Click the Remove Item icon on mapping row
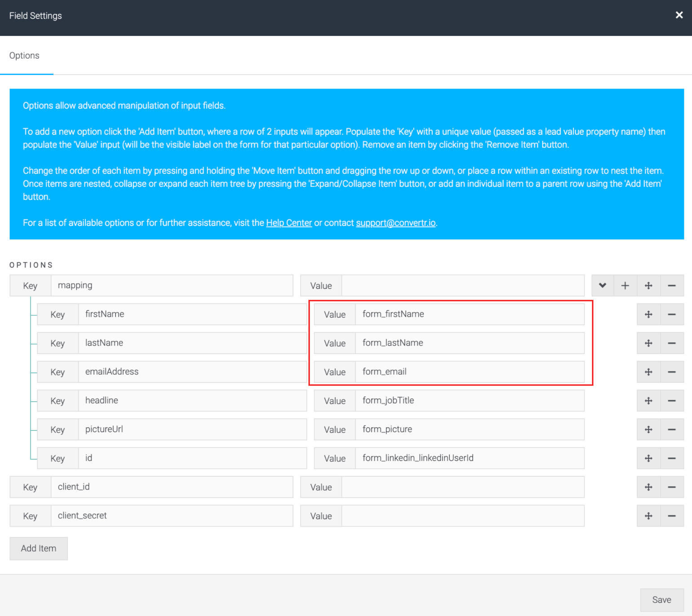The image size is (692, 616). point(672,285)
